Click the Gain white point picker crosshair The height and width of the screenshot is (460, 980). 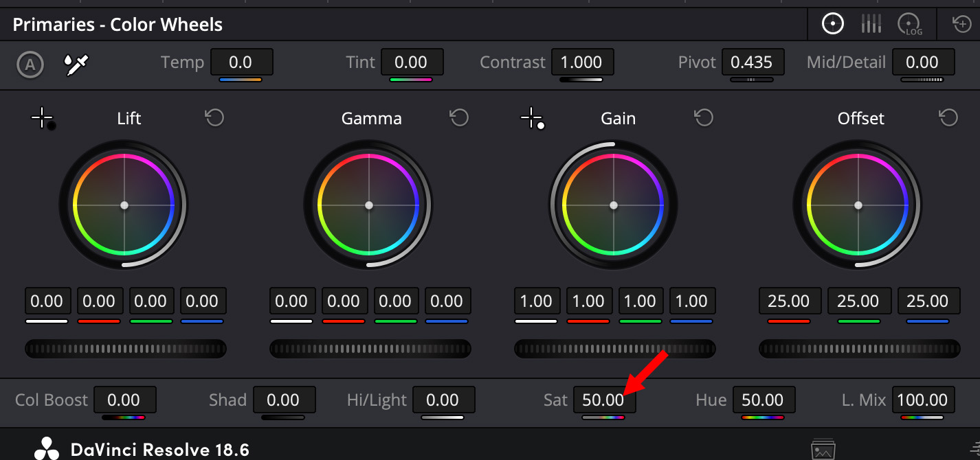pos(531,117)
